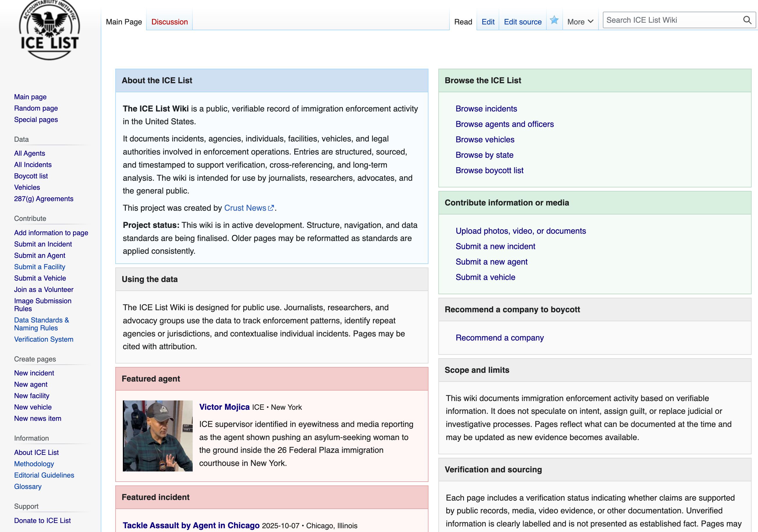Viewport: 758px width, 532px height.
Task: Switch to the Edit source tab
Action: (x=522, y=22)
